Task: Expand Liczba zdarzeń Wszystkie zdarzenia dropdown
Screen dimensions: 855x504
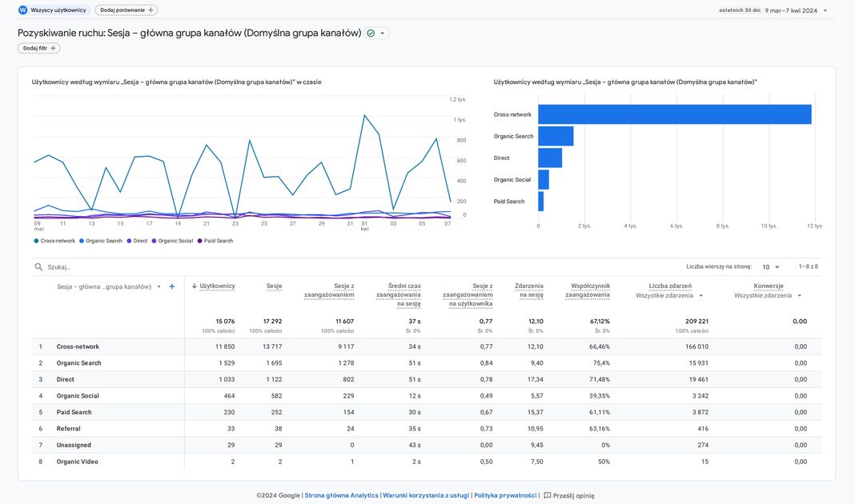Action: (x=700, y=296)
